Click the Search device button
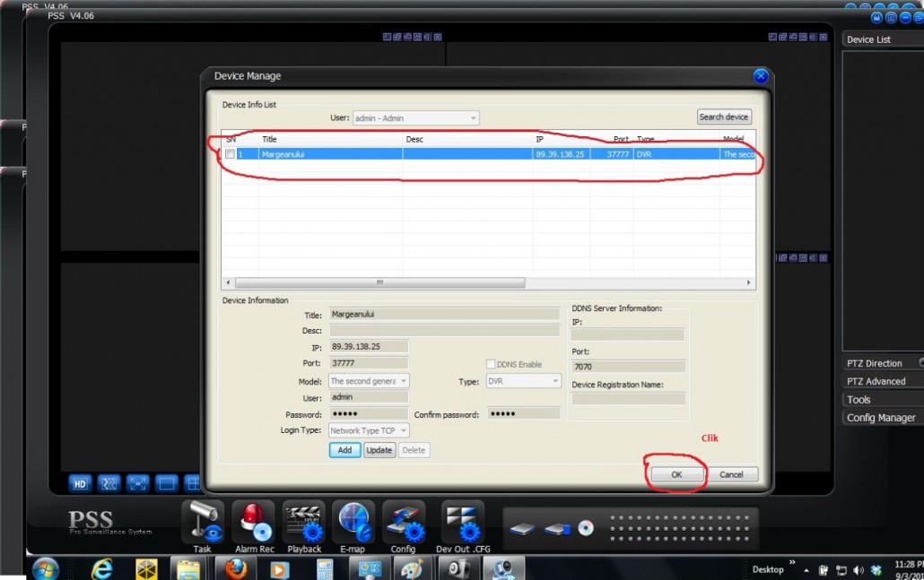This screenshot has height=580, width=924. click(x=724, y=117)
